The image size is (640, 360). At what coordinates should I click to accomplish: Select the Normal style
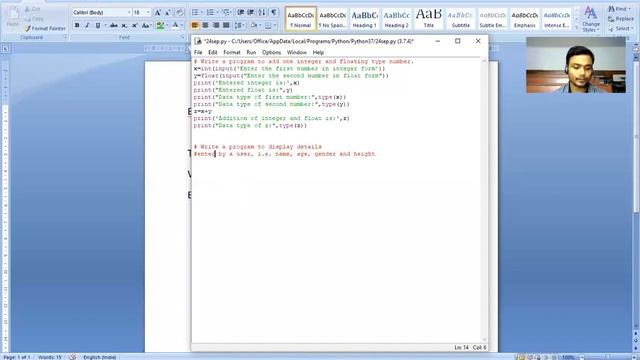point(301,18)
